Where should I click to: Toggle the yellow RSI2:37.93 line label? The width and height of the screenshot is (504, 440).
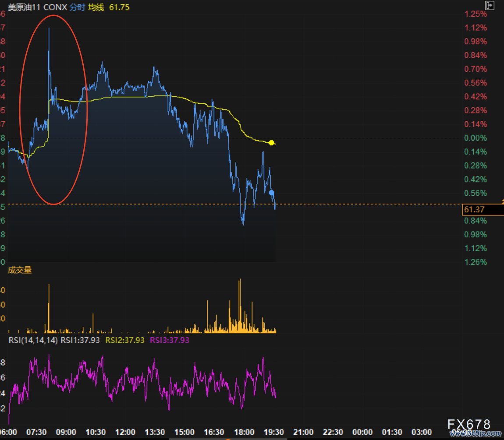point(125,340)
